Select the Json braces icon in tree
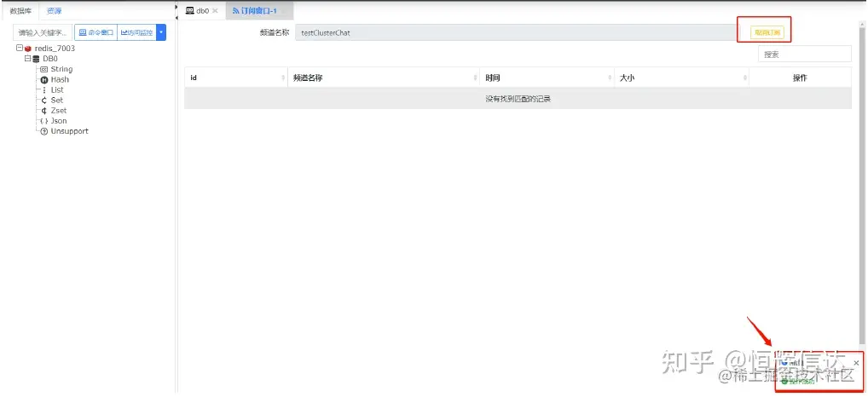 point(44,120)
